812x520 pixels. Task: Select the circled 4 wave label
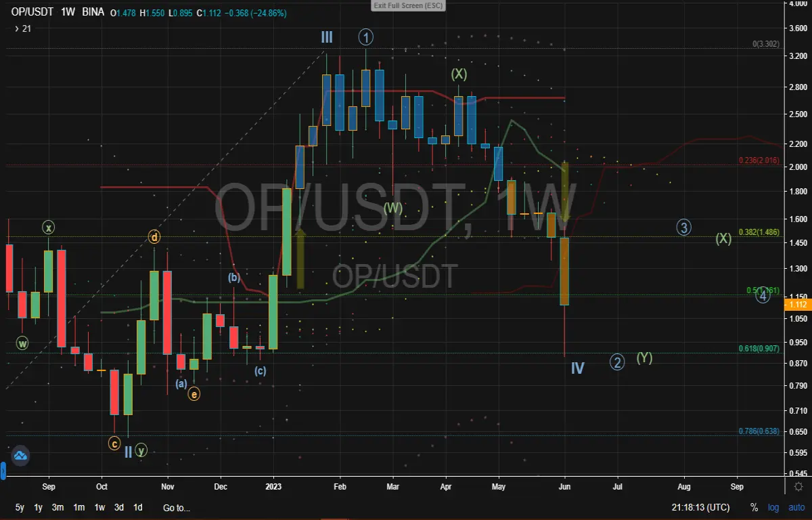763,295
